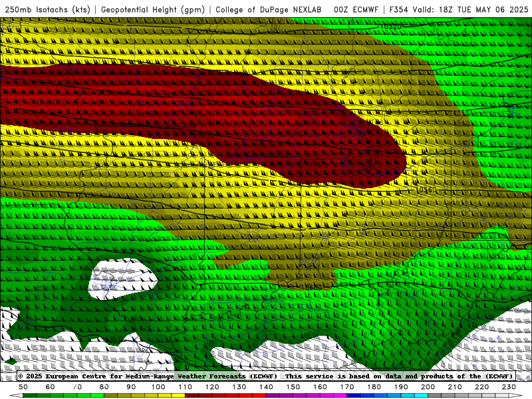Click the bright yellow swatch just before 110
The width and height of the screenshot is (532, 399).
[x=178, y=396]
